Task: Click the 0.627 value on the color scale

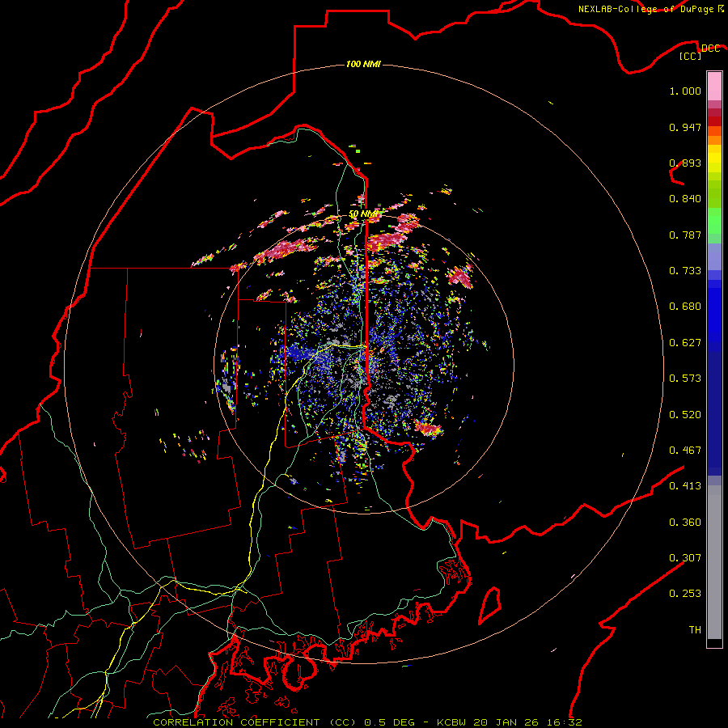Action: click(x=685, y=343)
